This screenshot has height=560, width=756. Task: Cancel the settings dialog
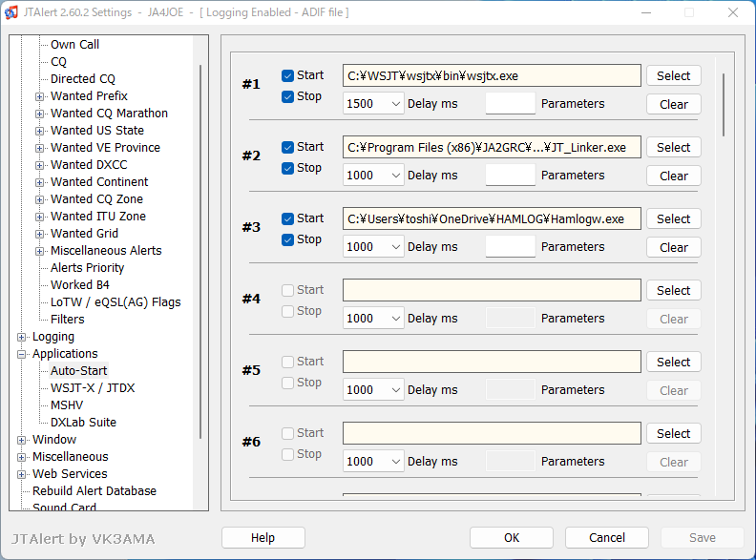(607, 537)
